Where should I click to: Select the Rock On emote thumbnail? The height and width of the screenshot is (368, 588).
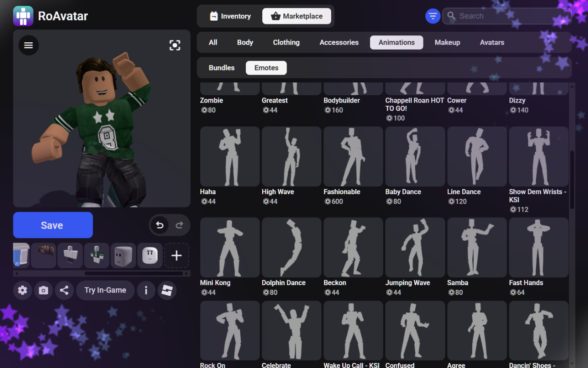[230, 331]
